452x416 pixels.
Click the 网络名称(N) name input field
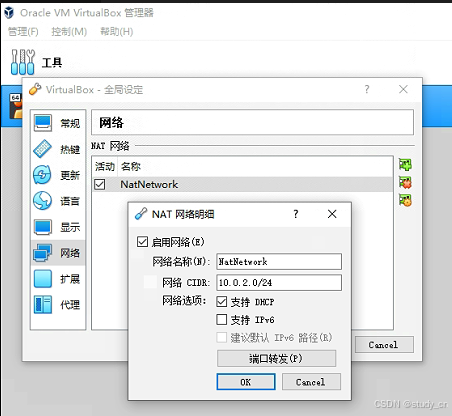tap(279, 262)
